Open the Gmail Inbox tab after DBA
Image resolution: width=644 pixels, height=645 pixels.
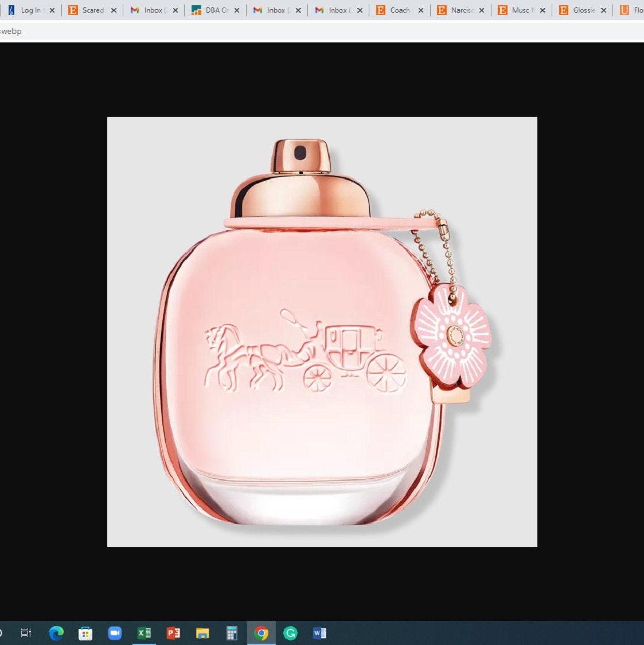coord(277,10)
